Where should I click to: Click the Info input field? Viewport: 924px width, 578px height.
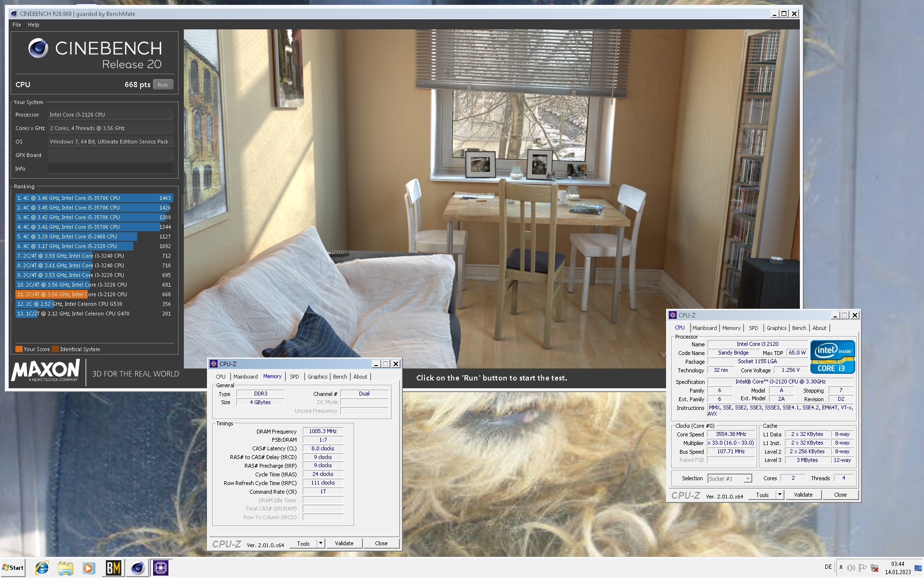(110, 169)
